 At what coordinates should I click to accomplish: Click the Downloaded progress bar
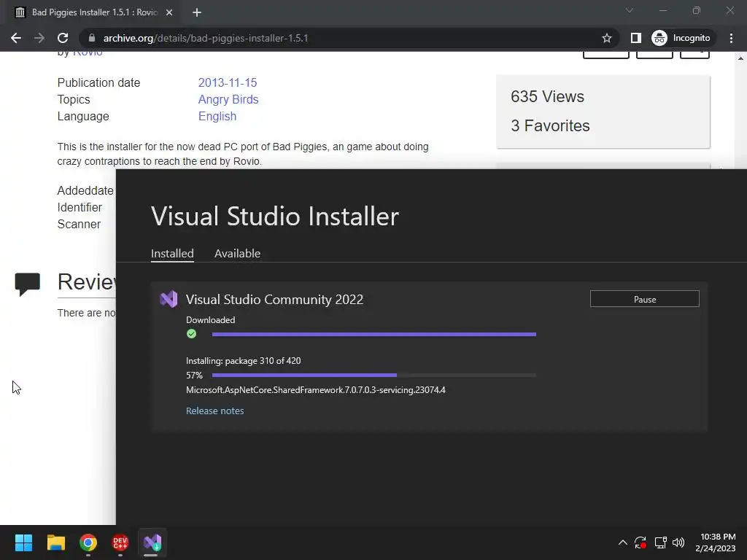coord(374,334)
